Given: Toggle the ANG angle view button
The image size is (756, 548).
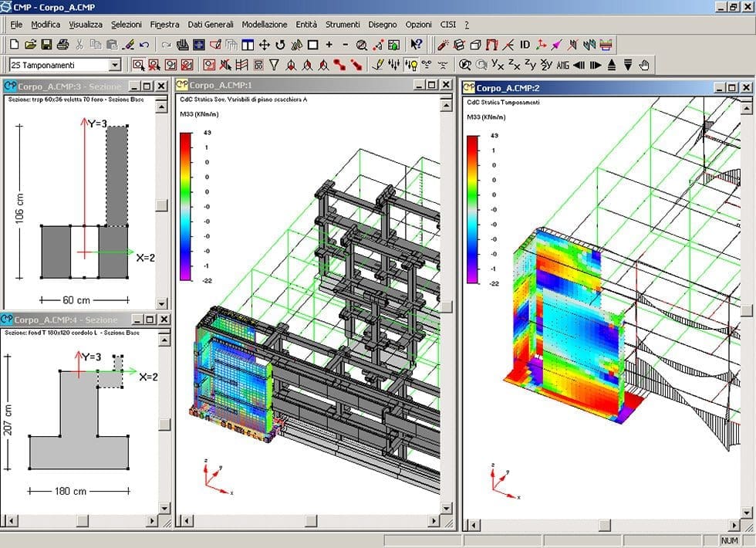Looking at the screenshot, I should point(562,65).
